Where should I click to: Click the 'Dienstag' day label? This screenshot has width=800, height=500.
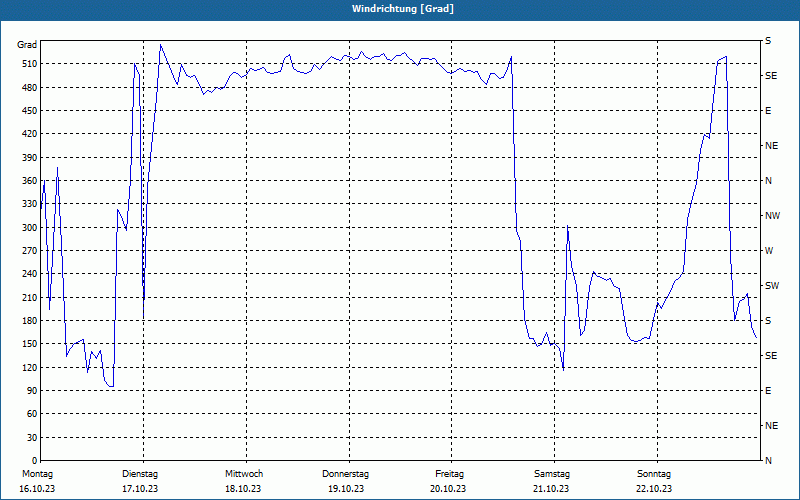click(x=140, y=474)
